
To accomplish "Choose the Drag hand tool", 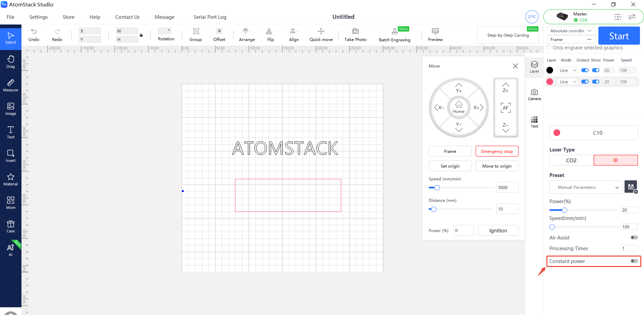I will coord(11,61).
